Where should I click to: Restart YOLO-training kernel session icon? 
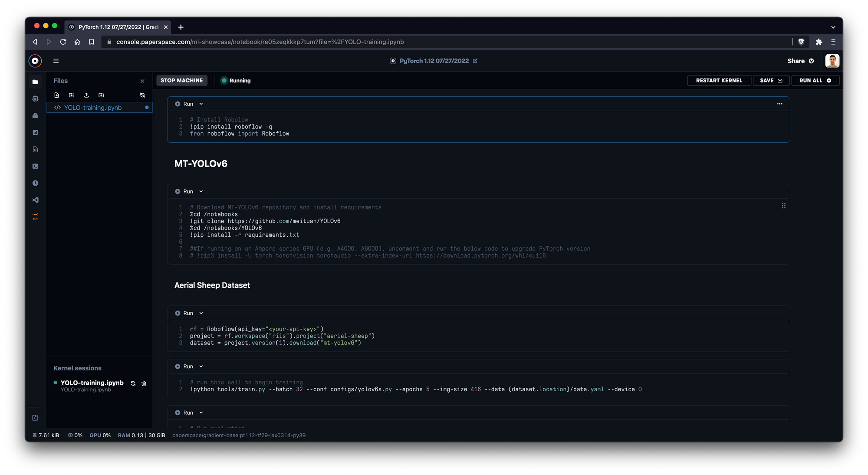point(133,383)
